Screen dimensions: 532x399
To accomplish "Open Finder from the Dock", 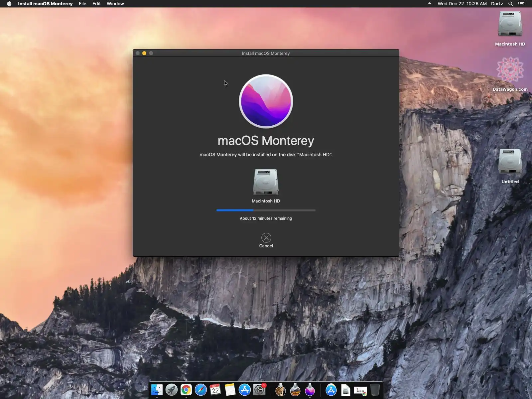I will (157, 390).
